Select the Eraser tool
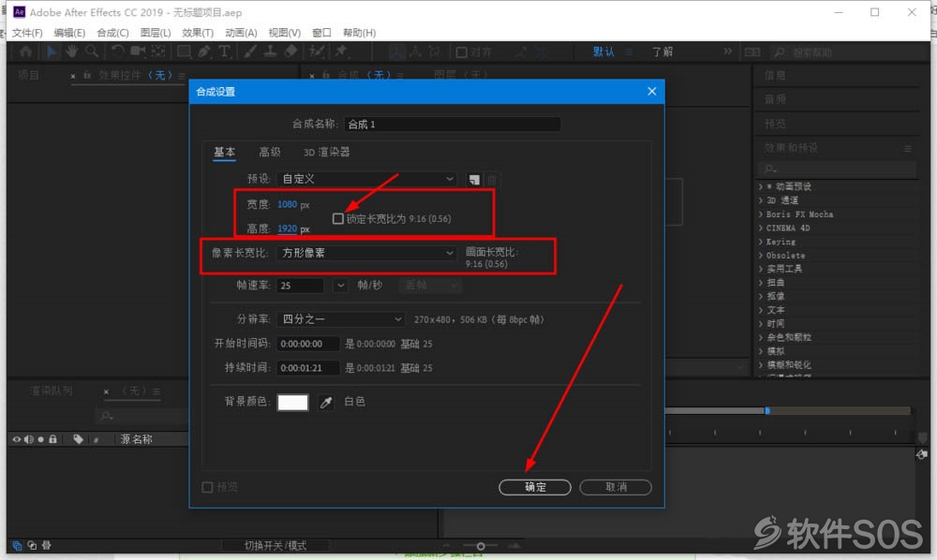The width and height of the screenshot is (937, 560). (x=290, y=52)
